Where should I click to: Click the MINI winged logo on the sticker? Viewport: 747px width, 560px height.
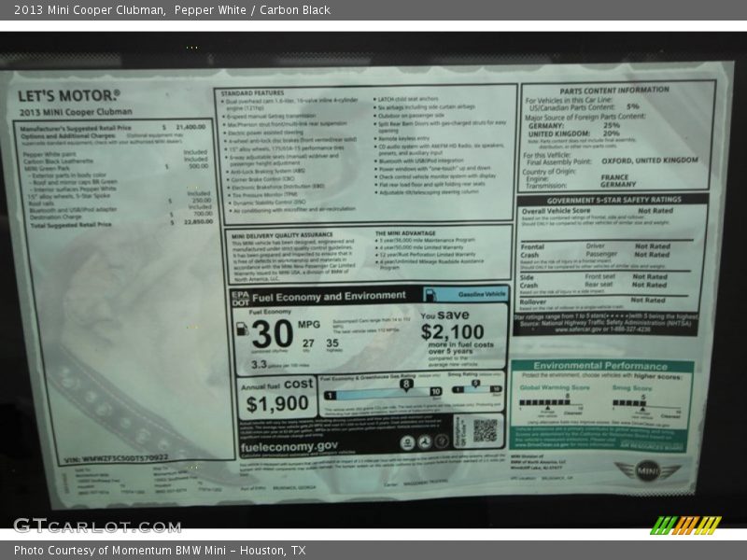point(647,471)
